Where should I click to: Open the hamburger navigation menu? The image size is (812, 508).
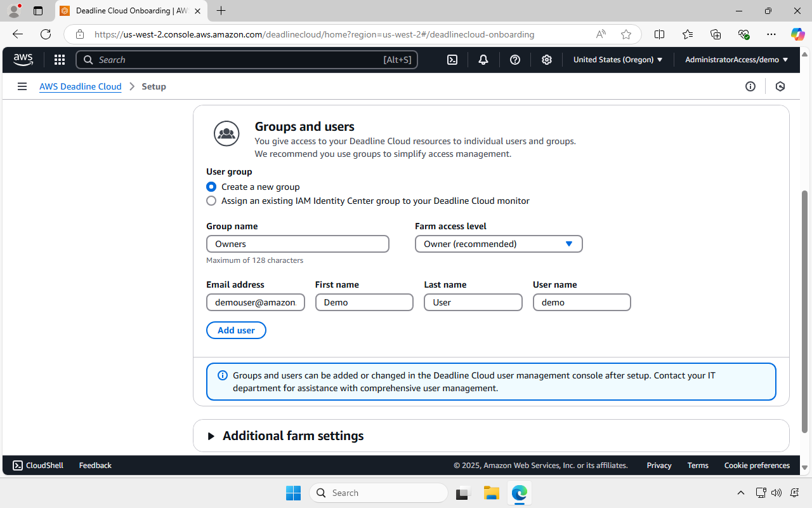tap(22, 86)
